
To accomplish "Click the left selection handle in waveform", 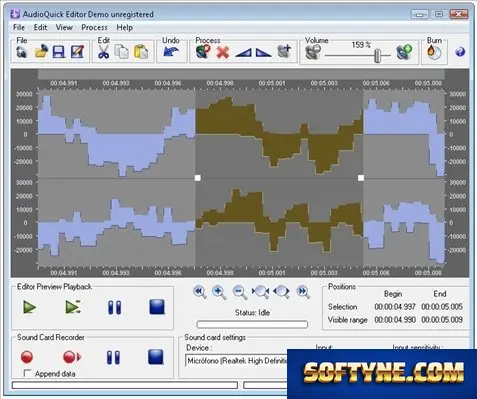I will [x=198, y=178].
